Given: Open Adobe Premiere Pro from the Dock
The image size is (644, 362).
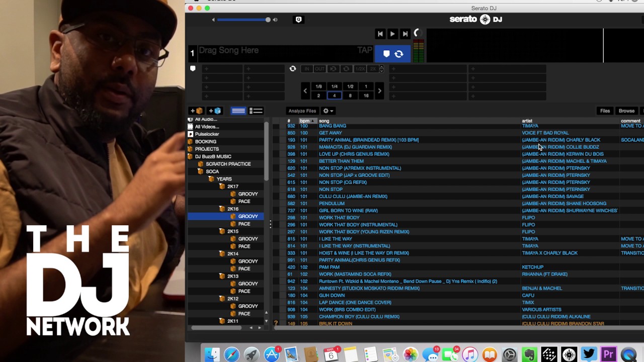Looking at the screenshot, I should 609,354.
